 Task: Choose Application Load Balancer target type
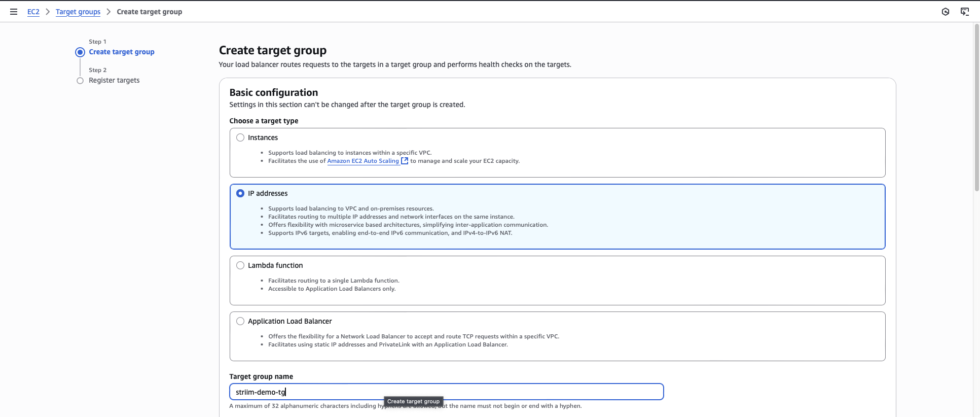pyautogui.click(x=240, y=321)
